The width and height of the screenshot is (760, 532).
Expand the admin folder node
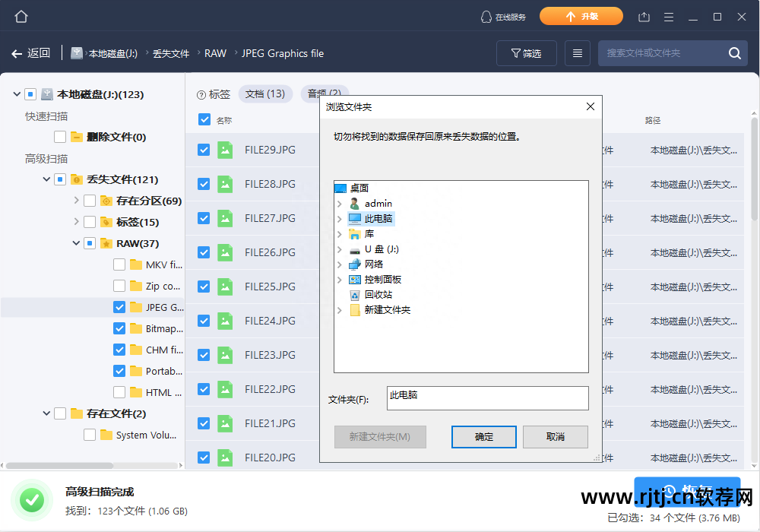340,204
